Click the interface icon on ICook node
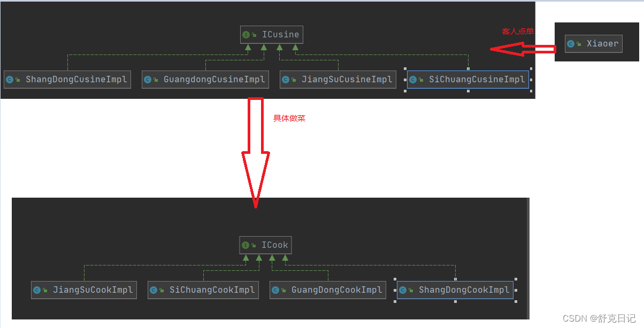 (245, 245)
